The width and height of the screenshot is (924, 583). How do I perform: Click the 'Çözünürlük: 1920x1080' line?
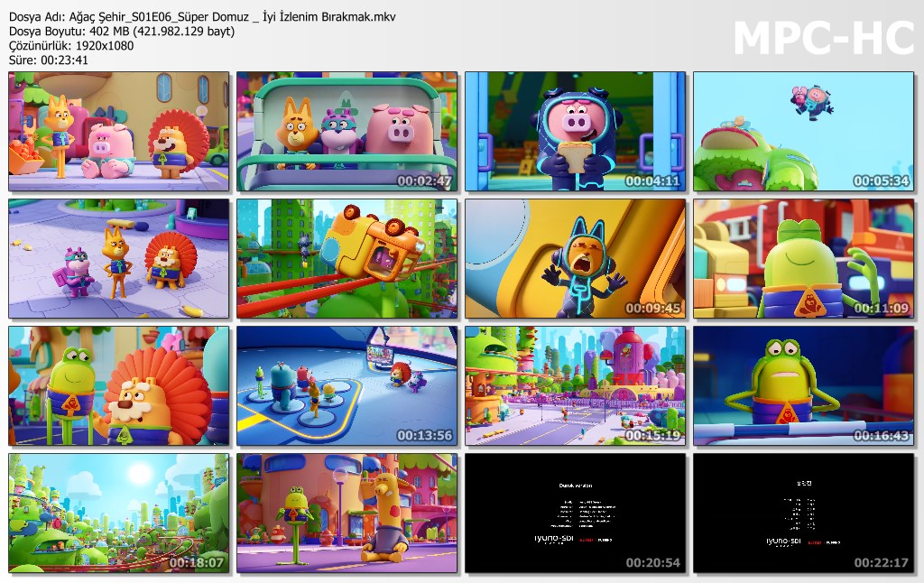click(71, 45)
